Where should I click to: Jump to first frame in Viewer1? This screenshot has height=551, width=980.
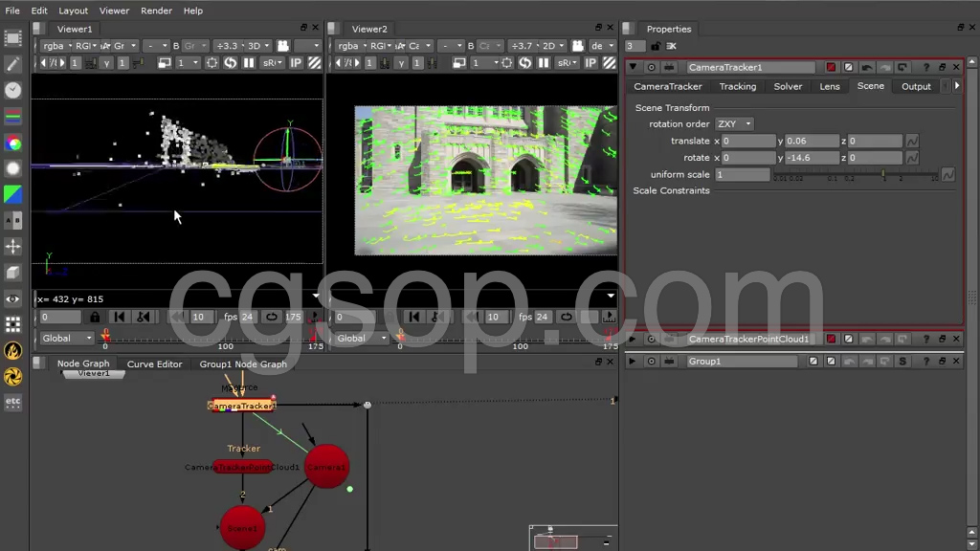click(x=120, y=317)
